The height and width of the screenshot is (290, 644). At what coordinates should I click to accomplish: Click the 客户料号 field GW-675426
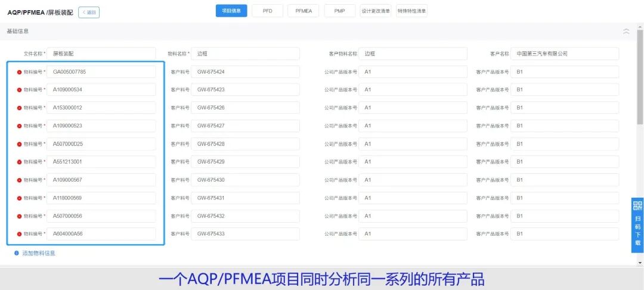tap(245, 107)
